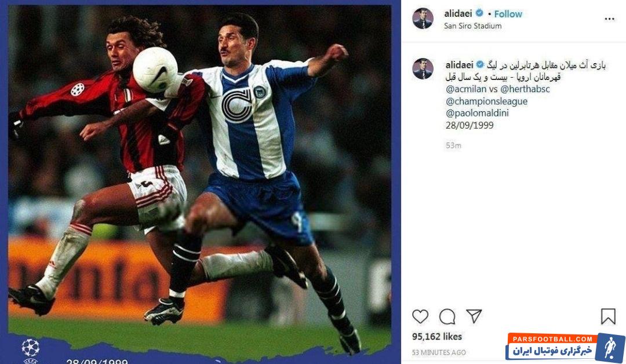Click the 53 MINUTES AGO timestamp
Viewport: 626px width, 364px height.
439,352
